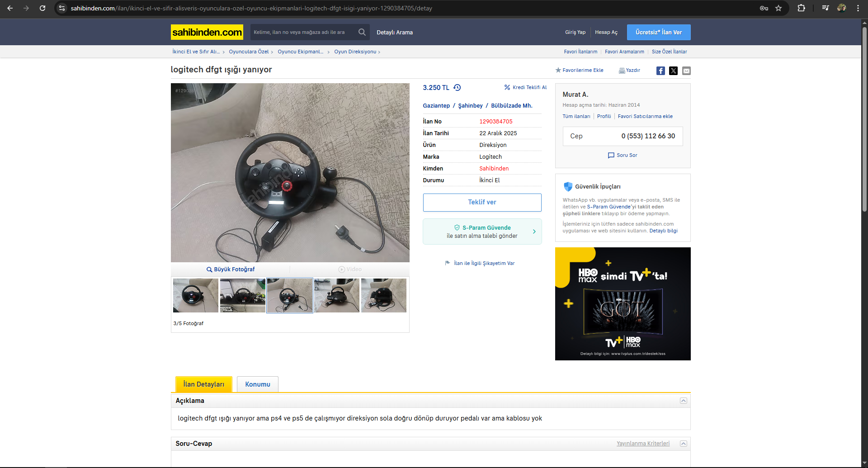Report via İlan ile İlgili Şikayetim Var
This screenshot has width=868, height=468.
pos(480,263)
